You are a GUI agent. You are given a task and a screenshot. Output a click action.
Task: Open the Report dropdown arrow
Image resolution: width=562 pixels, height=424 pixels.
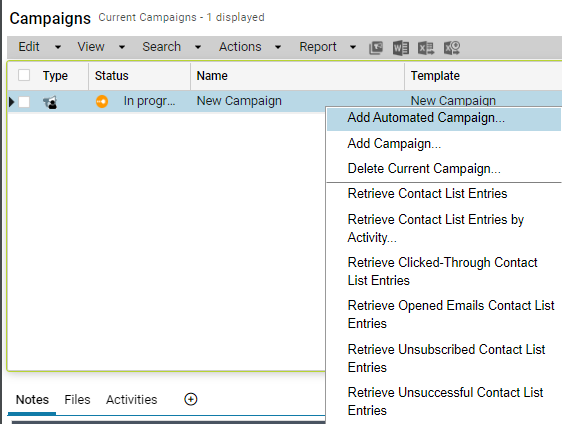[x=353, y=47]
